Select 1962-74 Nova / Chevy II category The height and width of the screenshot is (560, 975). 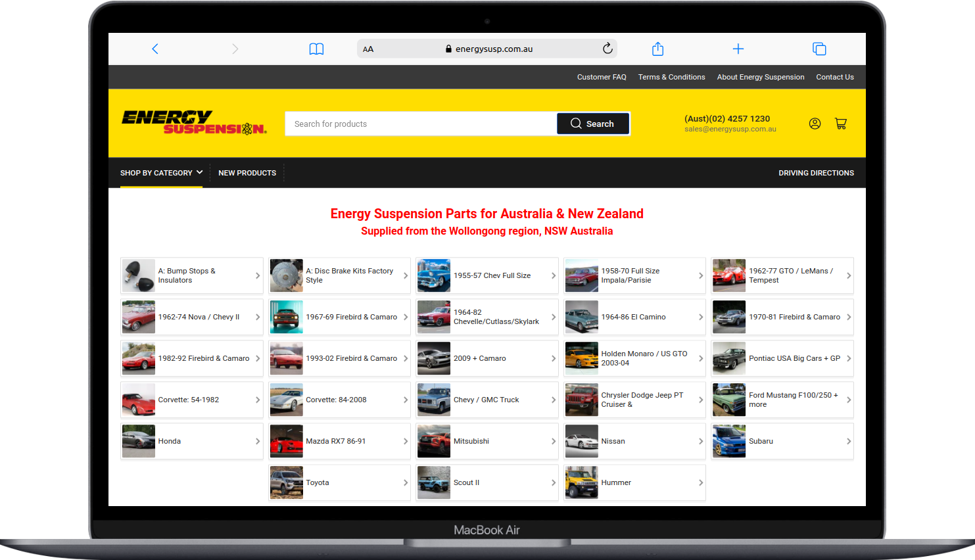pos(192,317)
